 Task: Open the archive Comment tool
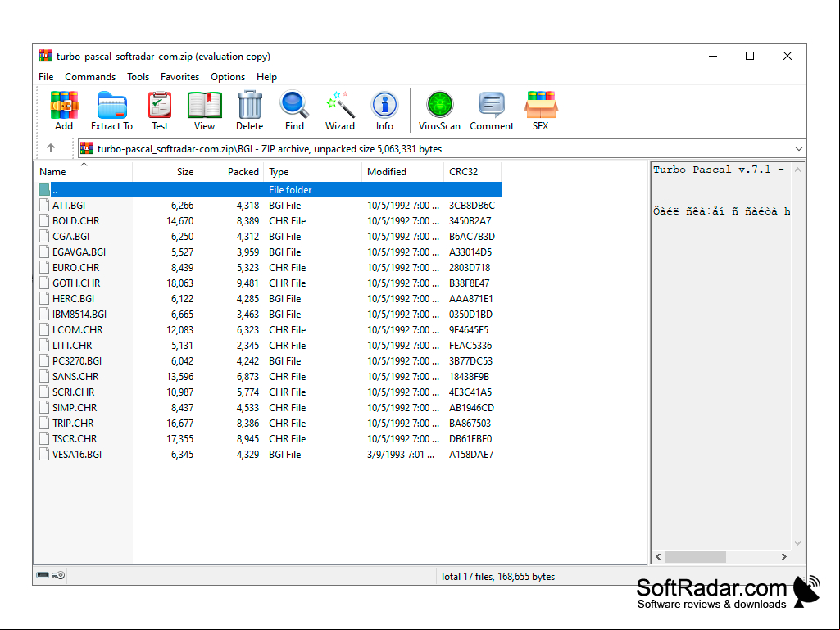[492, 111]
